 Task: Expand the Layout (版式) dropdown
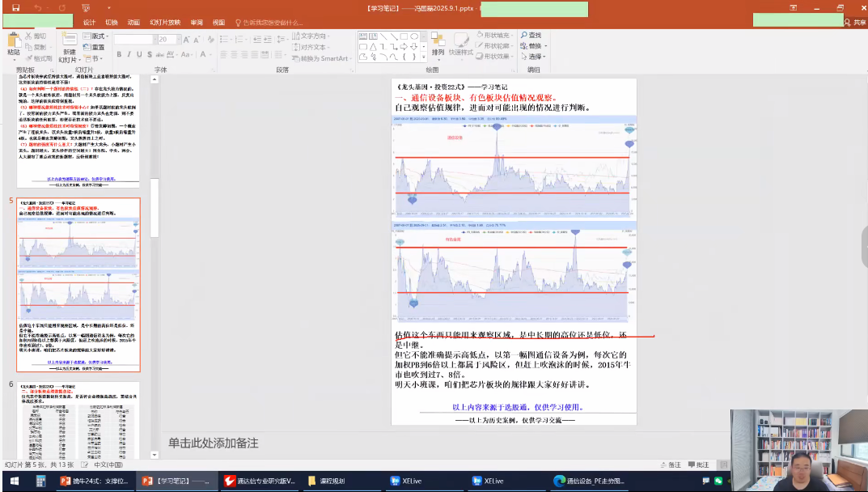point(97,36)
